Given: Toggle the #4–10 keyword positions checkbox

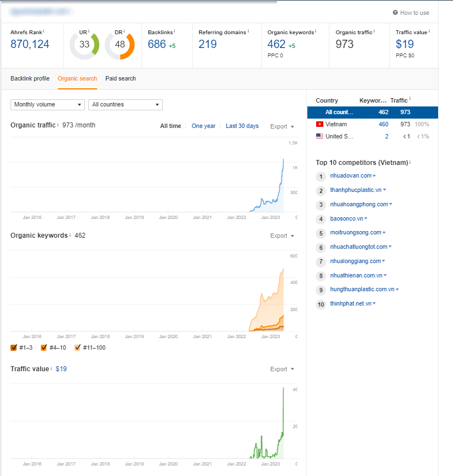Looking at the screenshot, I should point(44,347).
